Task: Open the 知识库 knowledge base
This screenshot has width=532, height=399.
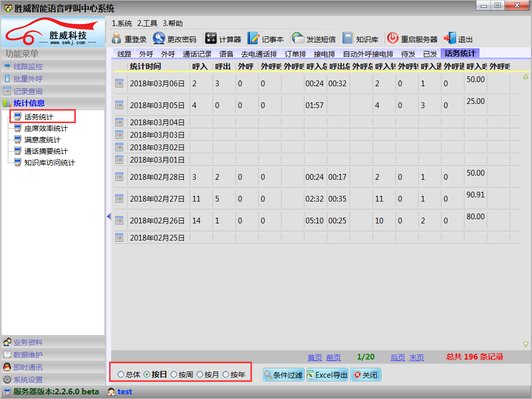Action: (348, 39)
